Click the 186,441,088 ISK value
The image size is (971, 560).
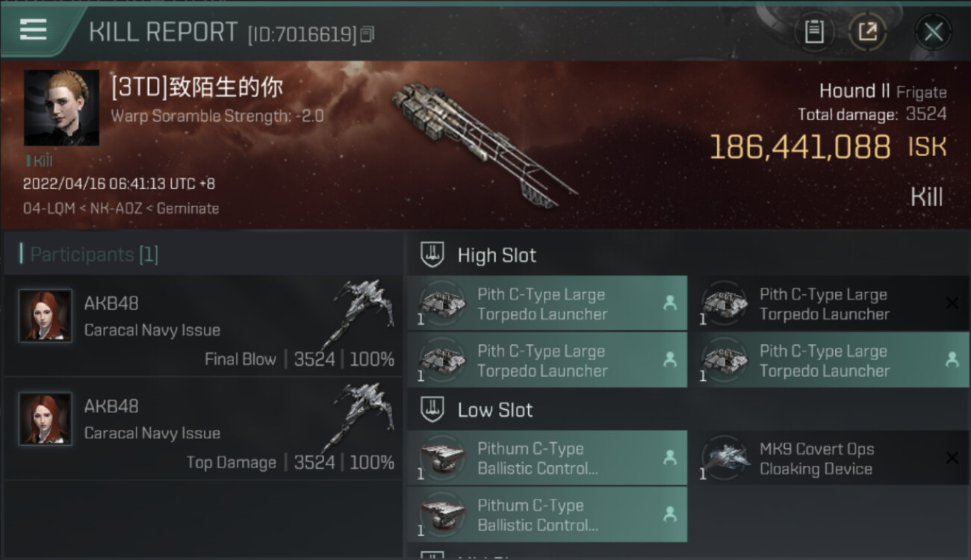[x=800, y=148]
